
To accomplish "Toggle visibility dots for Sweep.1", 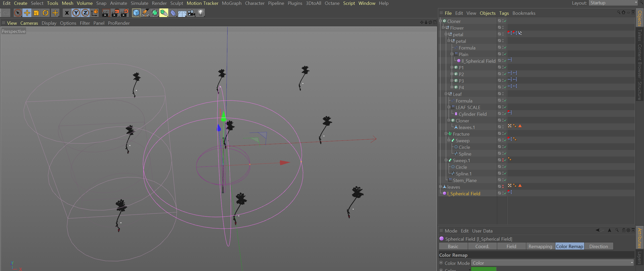I will pos(503,160).
